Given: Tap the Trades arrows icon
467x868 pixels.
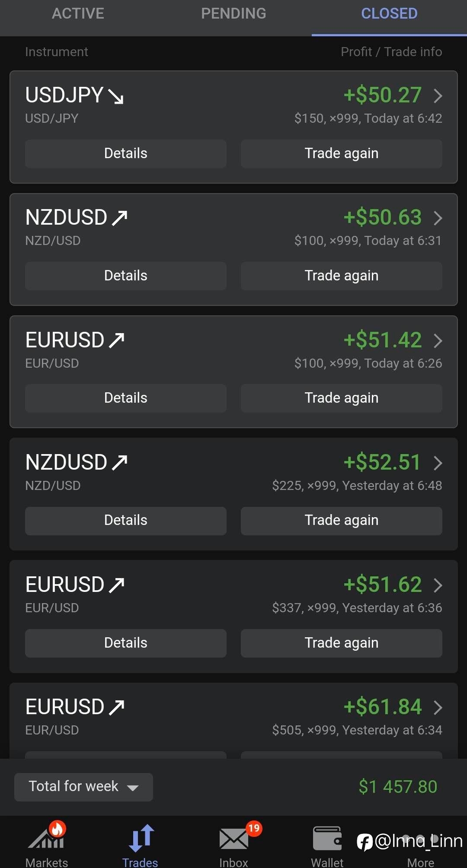Looking at the screenshot, I should pos(141,838).
